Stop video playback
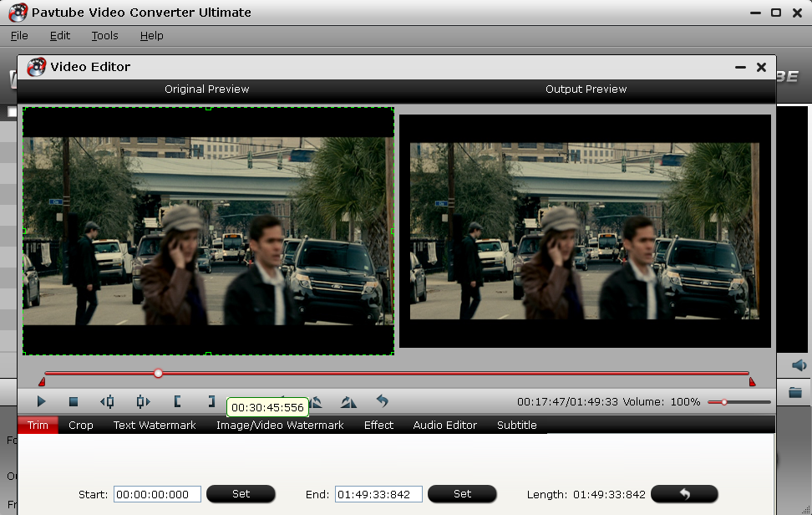Viewport: 812px width, 515px height. (74, 401)
